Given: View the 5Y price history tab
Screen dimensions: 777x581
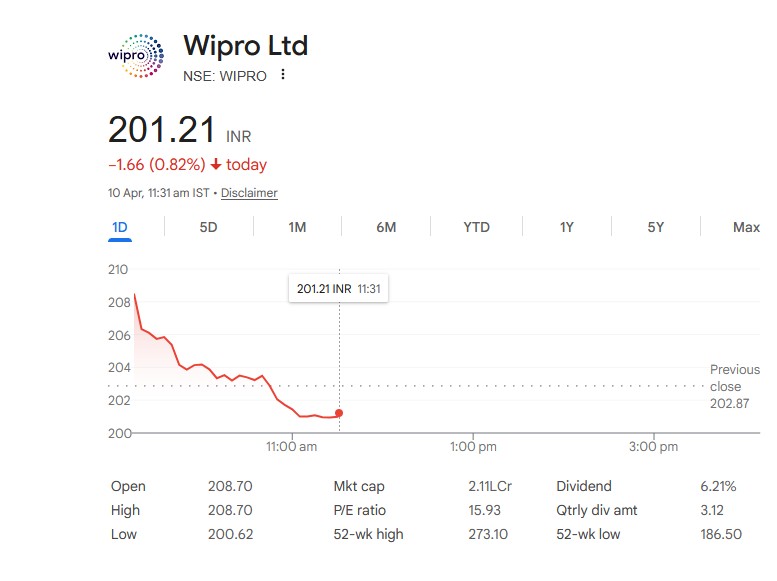Looking at the screenshot, I should coord(655,228).
